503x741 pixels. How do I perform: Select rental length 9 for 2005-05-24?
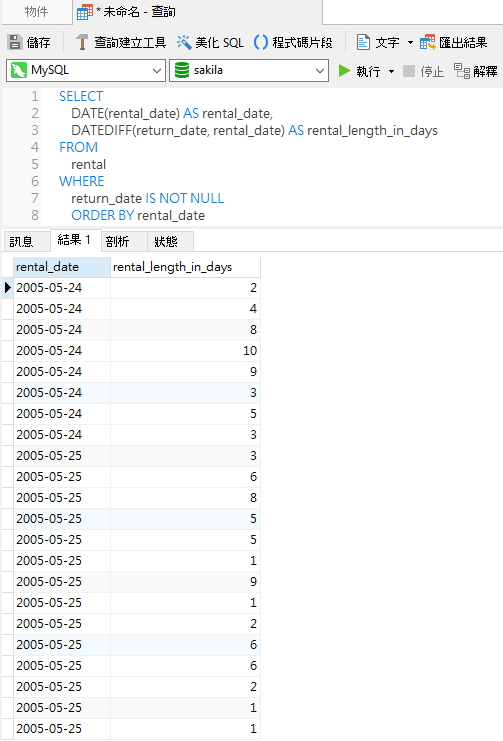(x=185, y=371)
